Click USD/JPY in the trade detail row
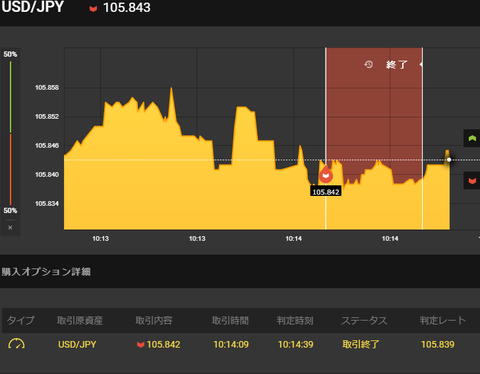480x374 pixels. pos(77,344)
